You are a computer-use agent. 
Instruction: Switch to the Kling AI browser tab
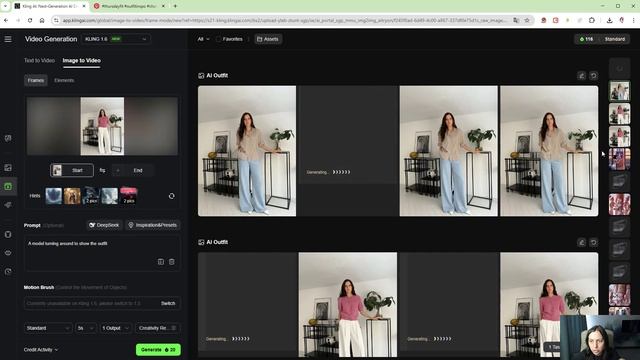click(x=50, y=6)
